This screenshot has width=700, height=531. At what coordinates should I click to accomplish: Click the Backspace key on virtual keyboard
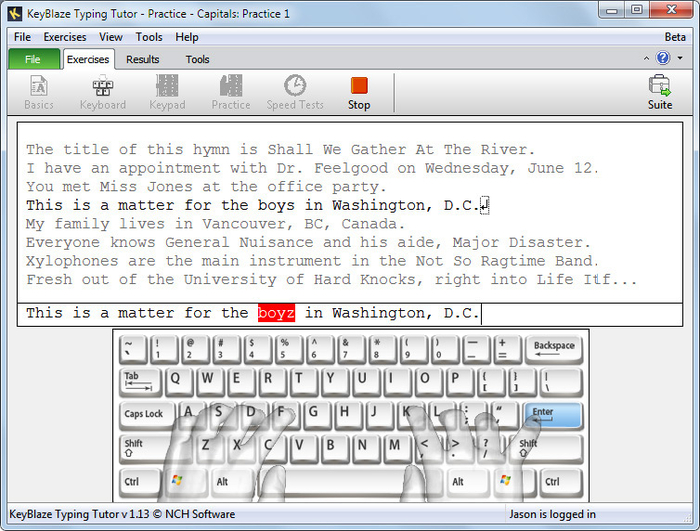point(554,349)
